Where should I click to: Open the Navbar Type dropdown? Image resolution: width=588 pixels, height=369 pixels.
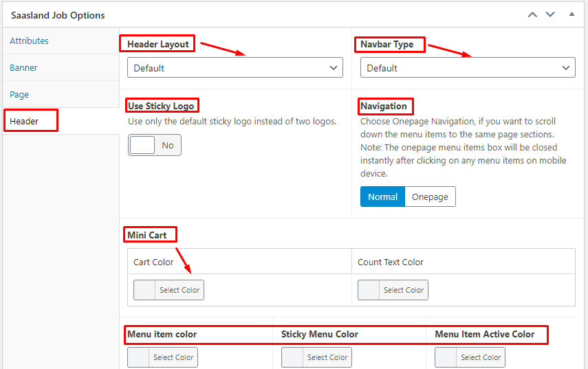coord(468,67)
